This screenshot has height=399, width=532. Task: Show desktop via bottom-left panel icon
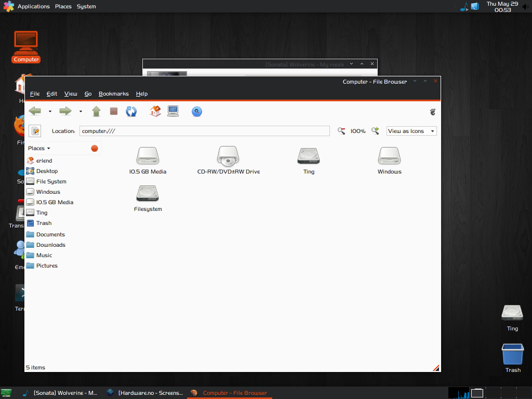click(x=6, y=393)
